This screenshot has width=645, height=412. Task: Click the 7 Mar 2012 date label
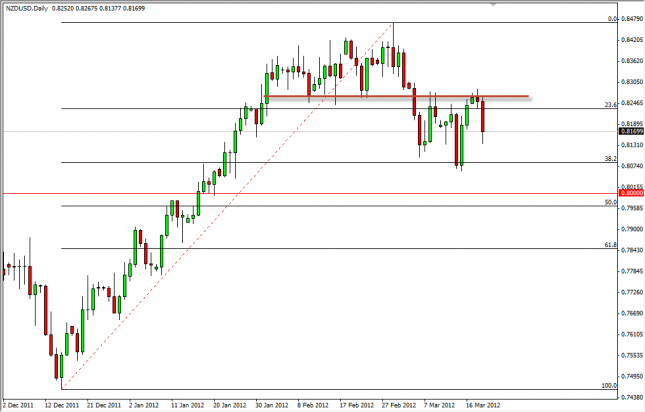coord(440,405)
